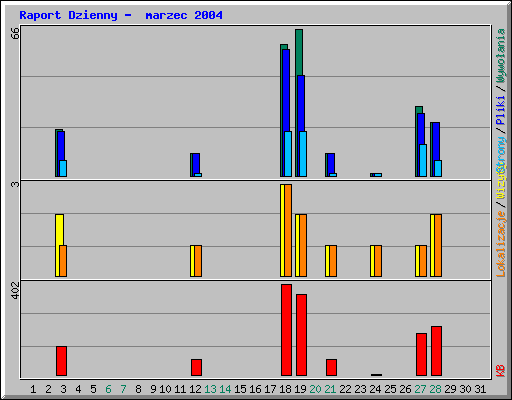The height and width of the screenshot is (400, 512).
Task: Click the orange Lokalizacje bar for day 19
Action: (x=303, y=245)
